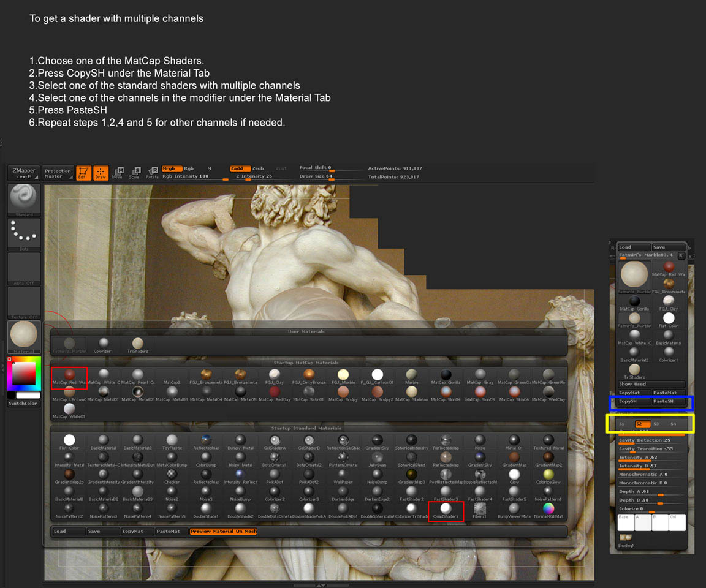Select the FGJ_Marble material

click(x=343, y=377)
